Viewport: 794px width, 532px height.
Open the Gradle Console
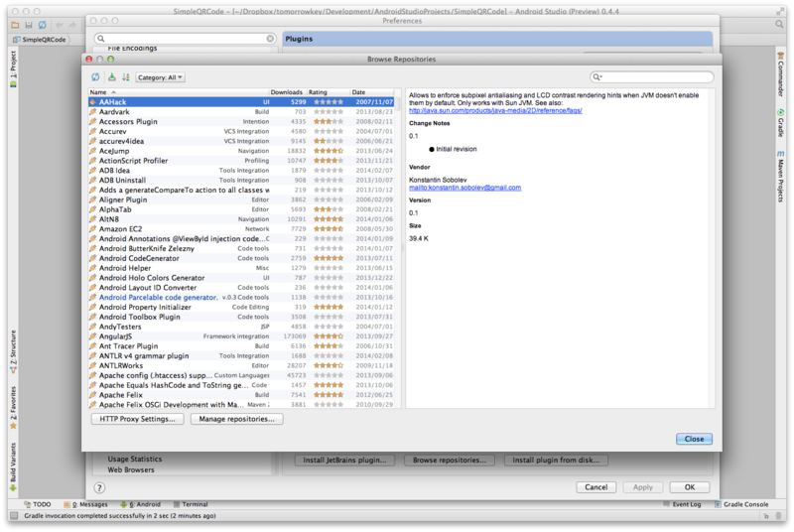click(x=741, y=504)
